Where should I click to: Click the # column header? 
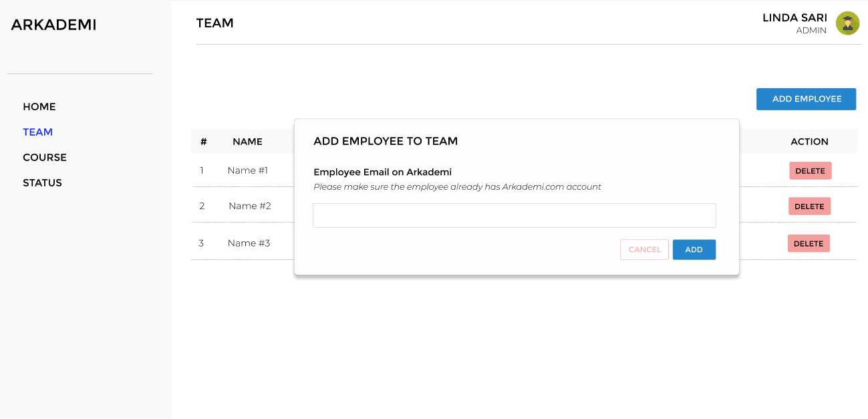pos(203,142)
